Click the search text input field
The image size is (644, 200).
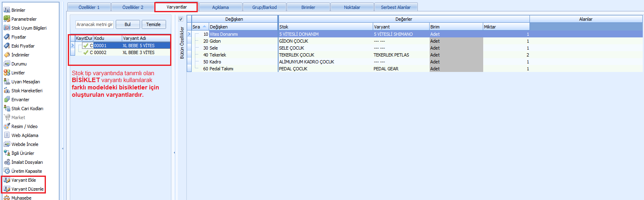click(94, 24)
